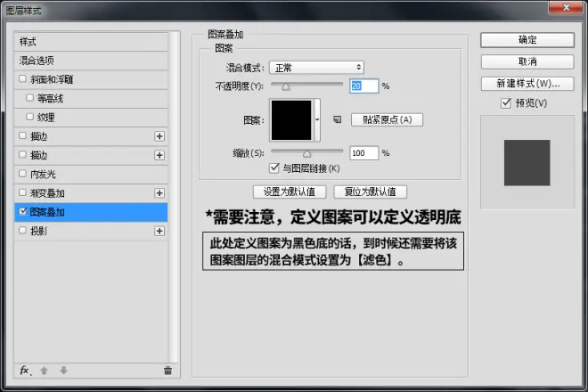Viewport: 588px width, 392px height.
Task: Select the 纹理 sub-item label
Action: point(46,117)
